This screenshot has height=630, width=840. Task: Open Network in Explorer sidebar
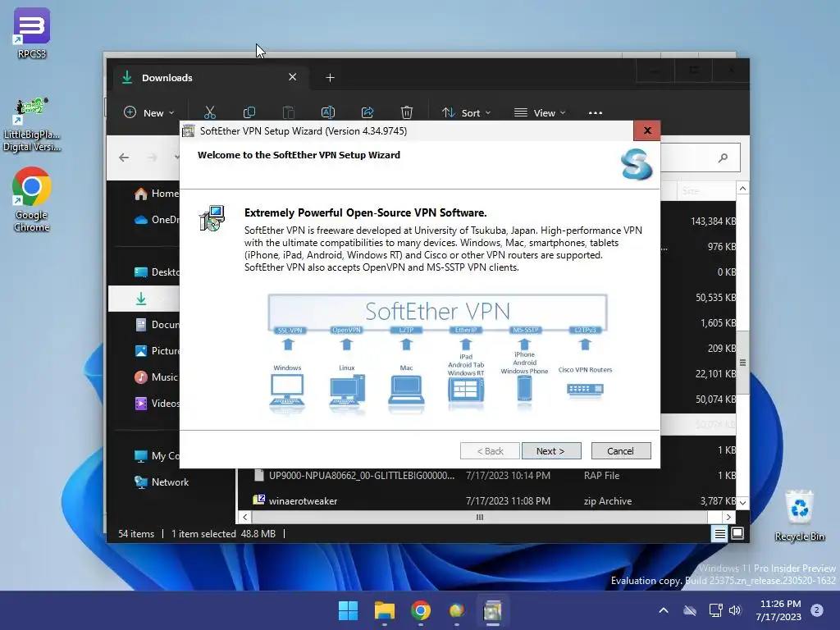click(x=162, y=482)
